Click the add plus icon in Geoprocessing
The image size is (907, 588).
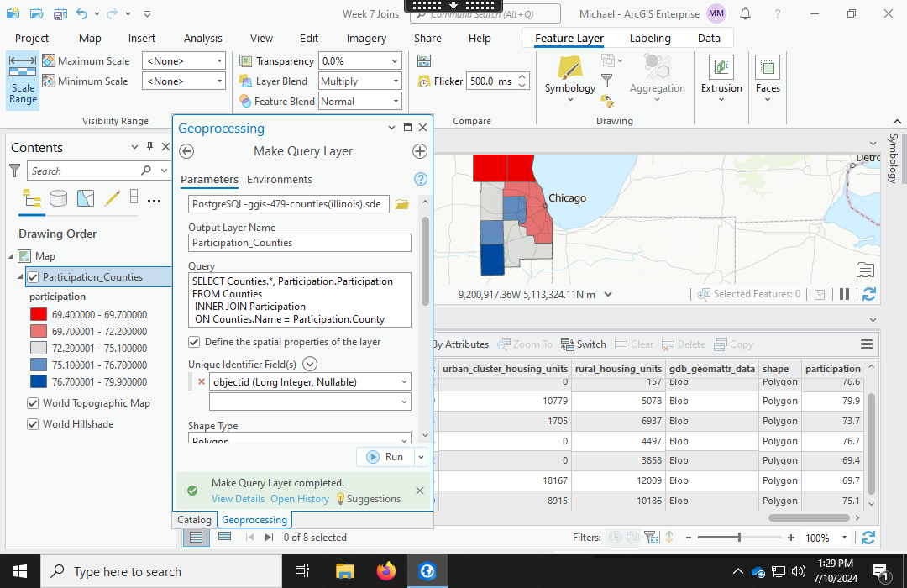420,151
